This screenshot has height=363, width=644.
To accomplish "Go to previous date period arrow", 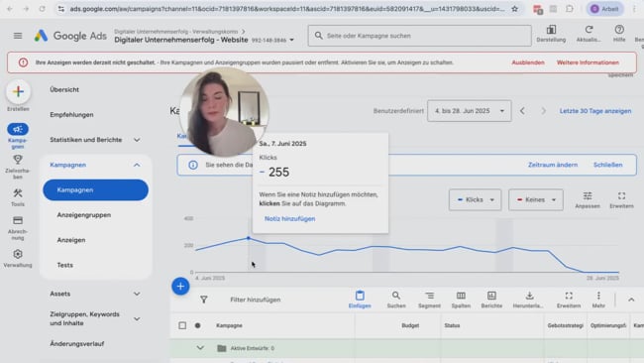I will coord(522,111).
